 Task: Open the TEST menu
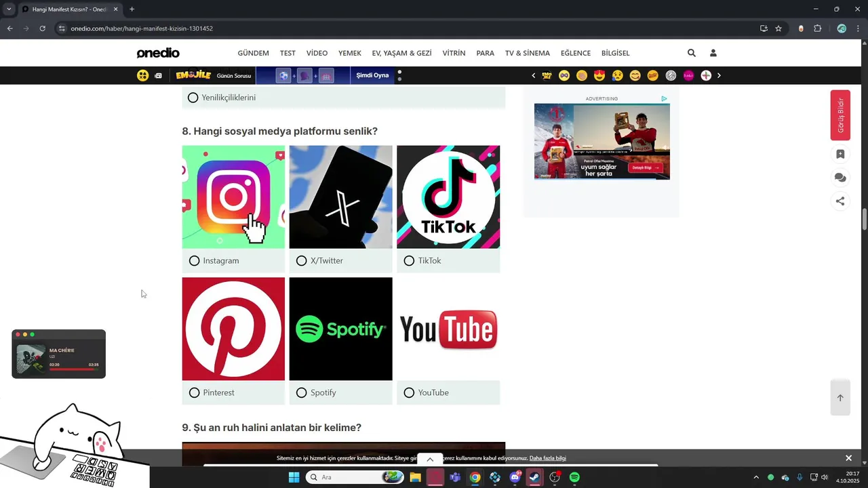(x=288, y=53)
